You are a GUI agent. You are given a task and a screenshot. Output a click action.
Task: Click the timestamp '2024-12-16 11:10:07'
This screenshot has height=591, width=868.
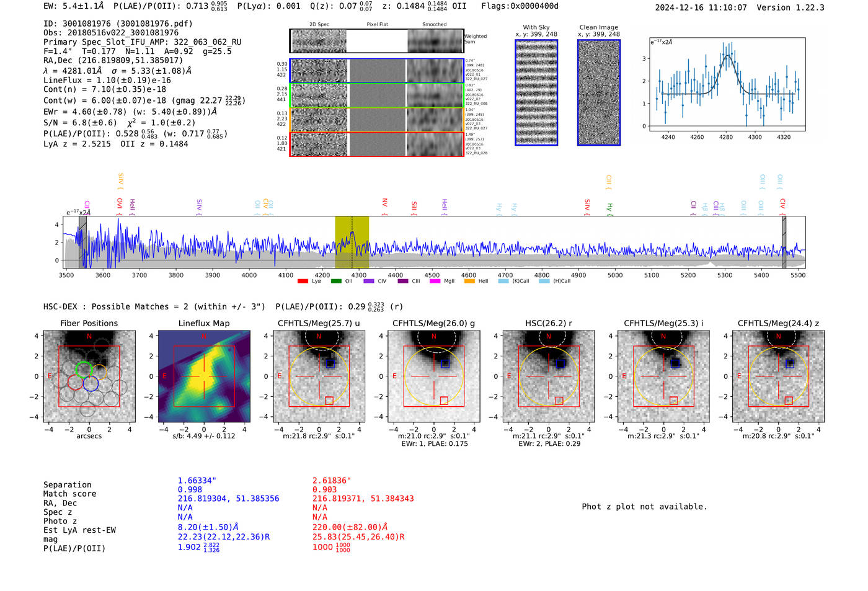[701, 7]
